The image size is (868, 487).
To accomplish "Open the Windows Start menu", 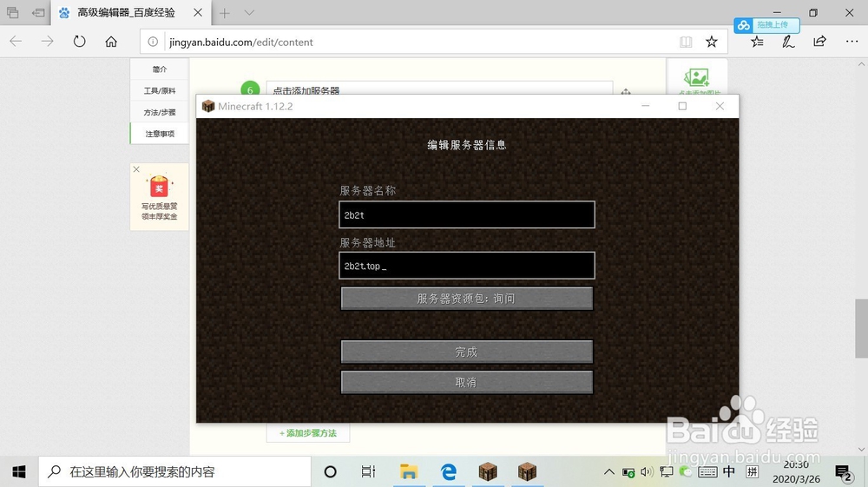I will pyautogui.click(x=19, y=471).
